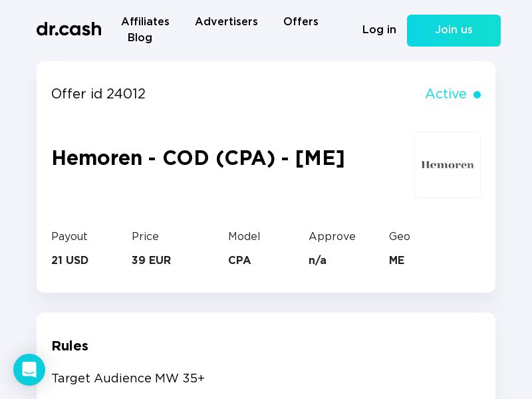Click the 39 EUR price value
Screen dimensions: 532x399
tap(152, 260)
